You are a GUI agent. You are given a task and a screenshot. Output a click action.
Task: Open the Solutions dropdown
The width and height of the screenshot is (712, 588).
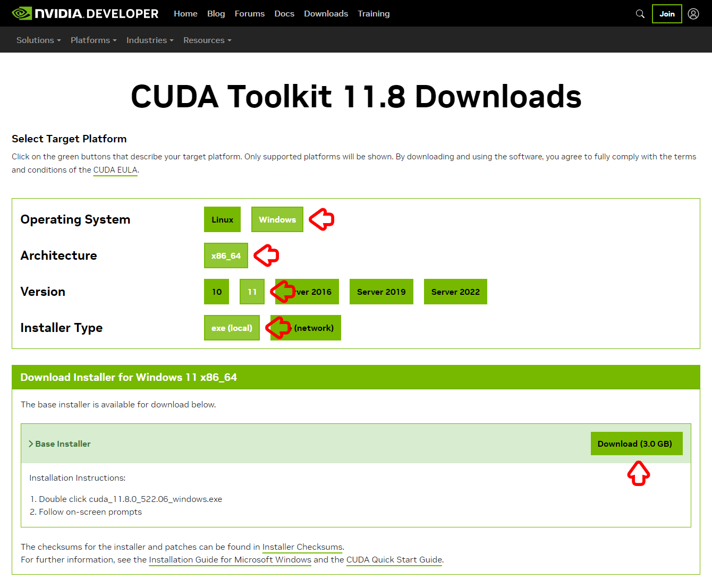[x=38, y=40]
